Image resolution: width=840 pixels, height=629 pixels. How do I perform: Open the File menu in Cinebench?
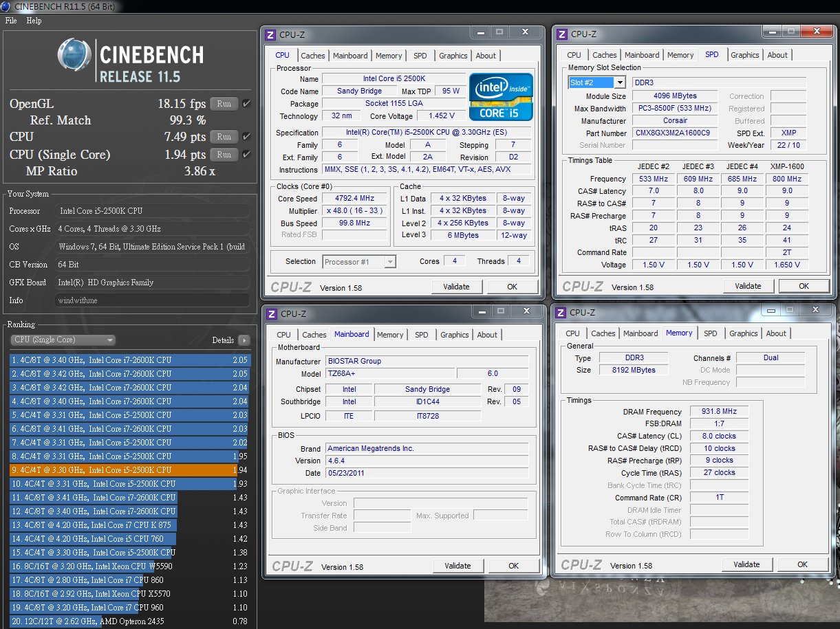11,21
